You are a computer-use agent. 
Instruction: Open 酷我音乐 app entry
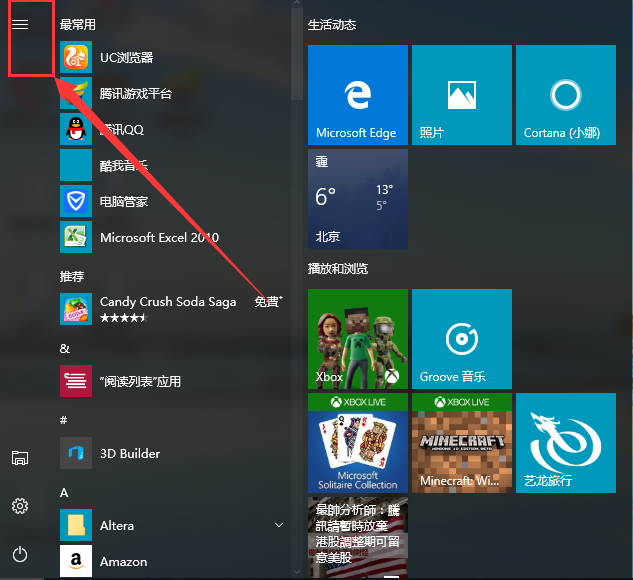[x=172, y=165]
